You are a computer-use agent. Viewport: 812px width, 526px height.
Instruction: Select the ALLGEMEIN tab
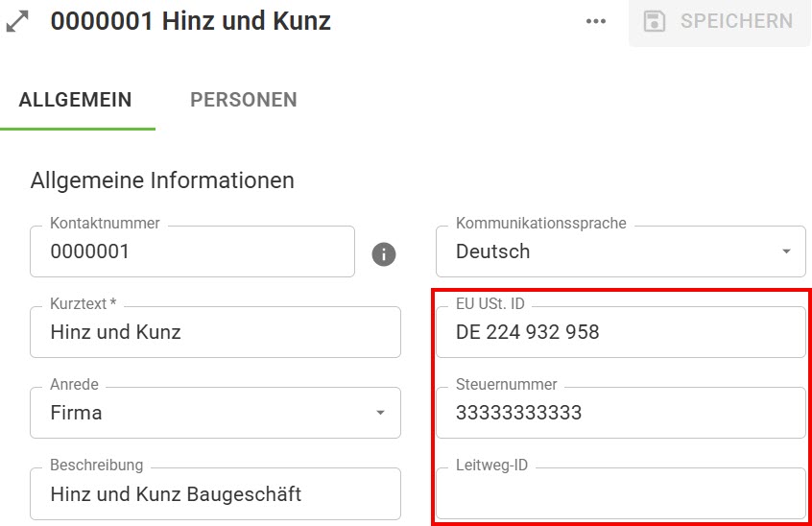(76, 100)
